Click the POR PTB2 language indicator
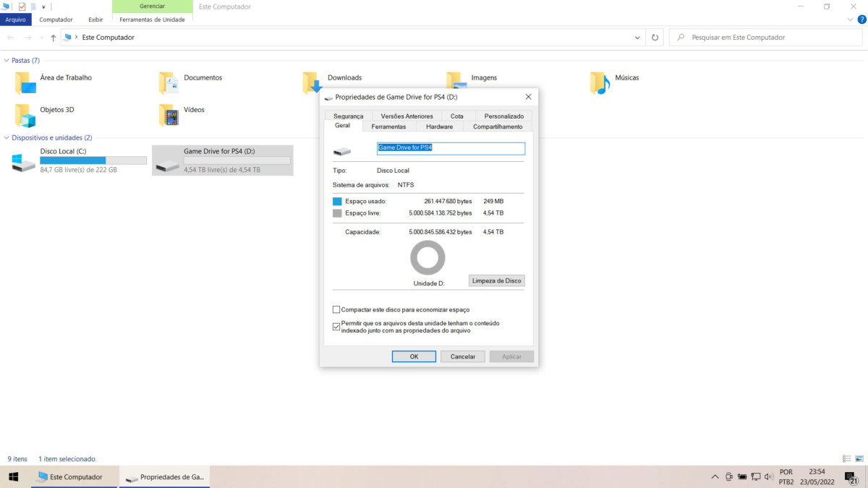868x488 pixels. click(x=786, y=477)
